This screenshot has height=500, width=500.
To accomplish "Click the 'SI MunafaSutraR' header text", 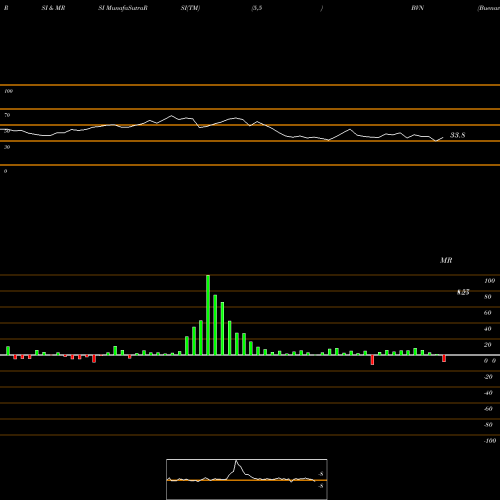I will tap(123, 8).
